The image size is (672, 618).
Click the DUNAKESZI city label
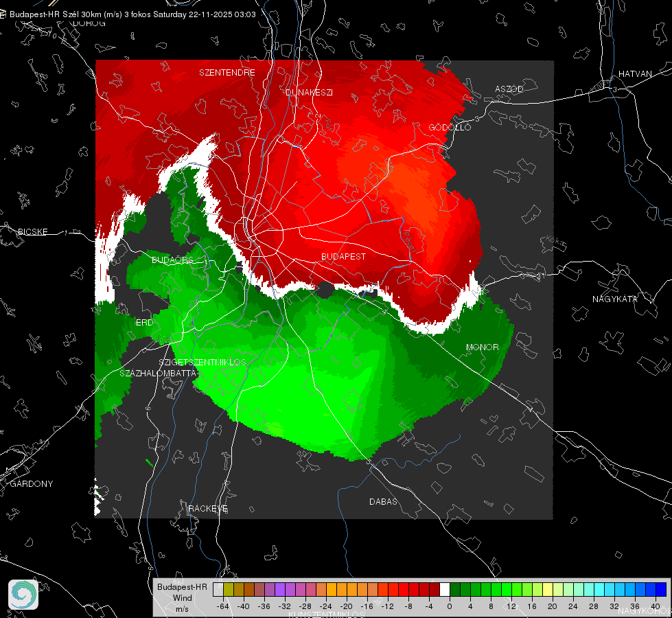click(309, 92)
